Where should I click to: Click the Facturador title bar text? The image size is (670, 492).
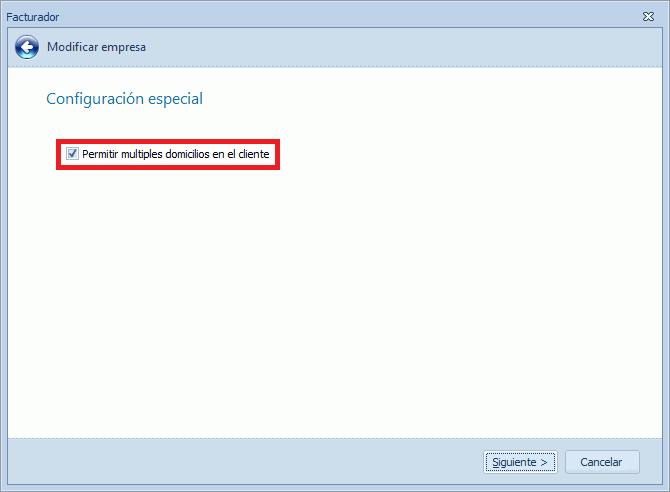click(x=32, y=17)
